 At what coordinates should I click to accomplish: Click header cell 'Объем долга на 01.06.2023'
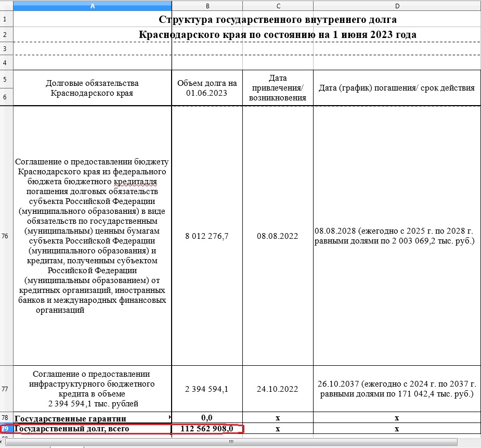207,88
